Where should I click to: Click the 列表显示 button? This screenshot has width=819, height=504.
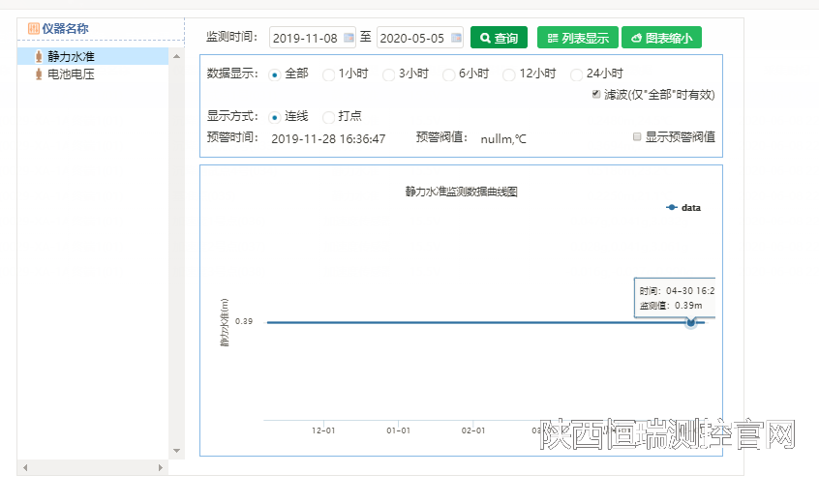578,38
